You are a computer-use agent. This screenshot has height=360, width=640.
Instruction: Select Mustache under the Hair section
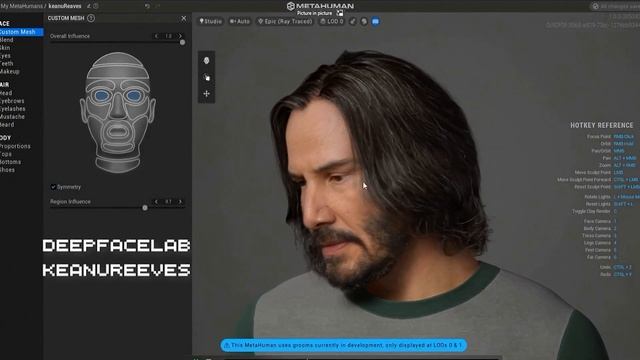[x=12, y=117]
